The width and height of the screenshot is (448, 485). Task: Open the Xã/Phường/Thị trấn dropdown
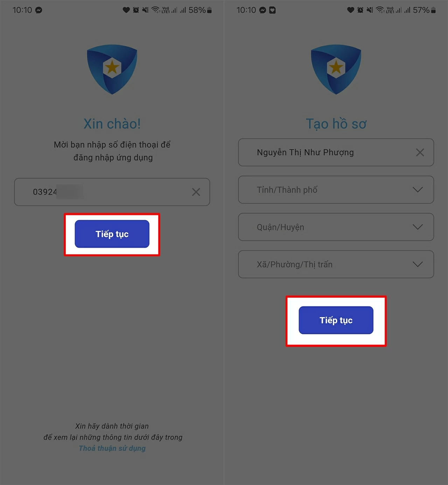pos(336,264)
